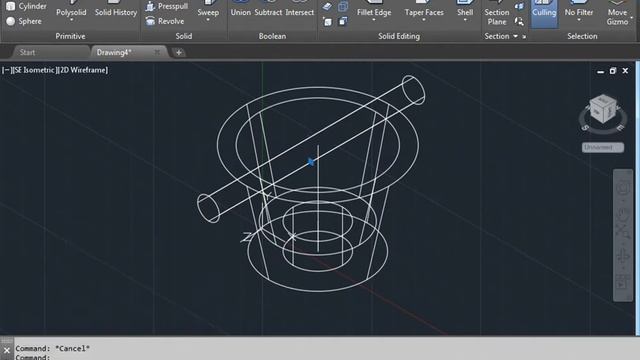This screenshot has height=360, width=640.
Task: Click bottom-right small icon left of Fillet Edge
Action: pos(343,21)
